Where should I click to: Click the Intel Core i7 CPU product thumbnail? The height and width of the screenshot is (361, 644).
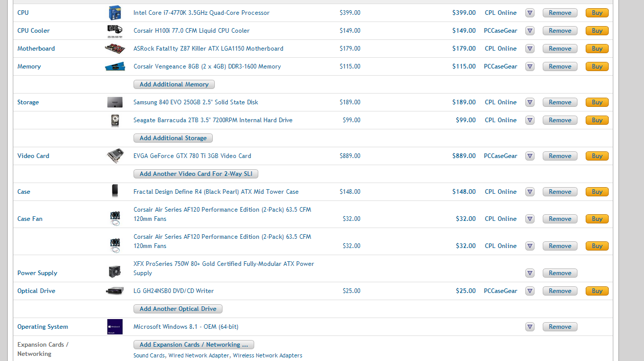[115, 13]
